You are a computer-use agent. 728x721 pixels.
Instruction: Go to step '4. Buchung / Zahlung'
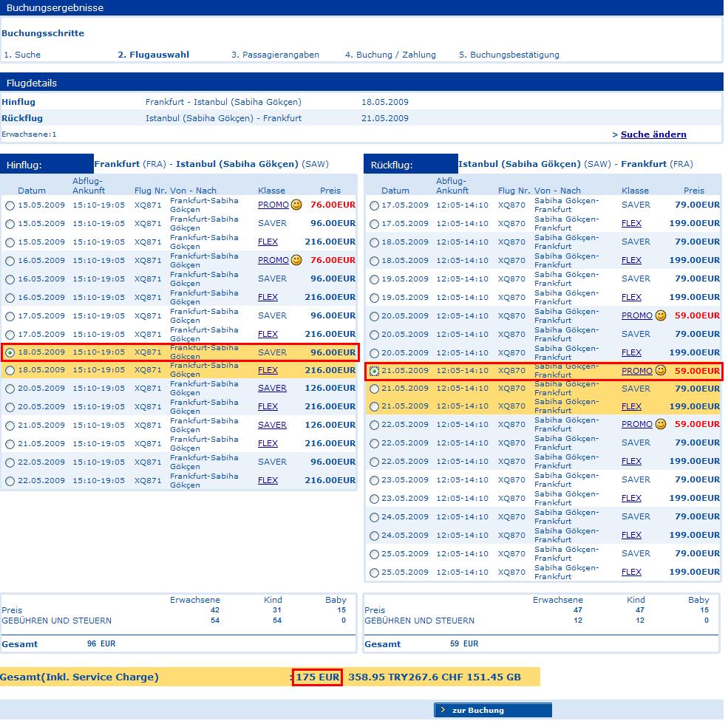tap(390, 55)
